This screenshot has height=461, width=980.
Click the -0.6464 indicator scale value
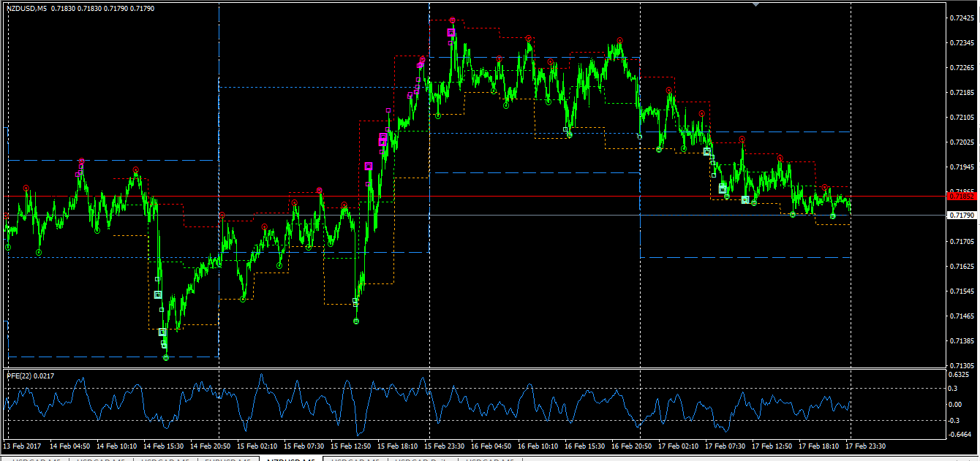pyautogui.click(x=959, y=434)
